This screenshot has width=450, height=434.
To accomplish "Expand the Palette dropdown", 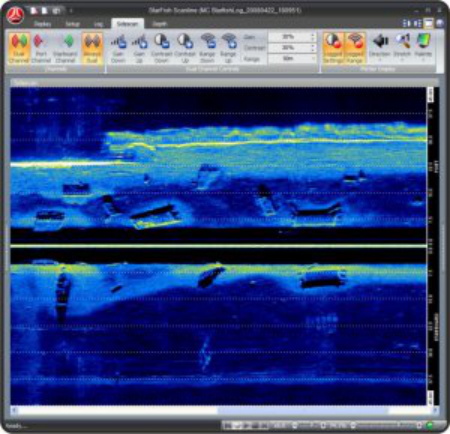I will [x=423, y=48].
